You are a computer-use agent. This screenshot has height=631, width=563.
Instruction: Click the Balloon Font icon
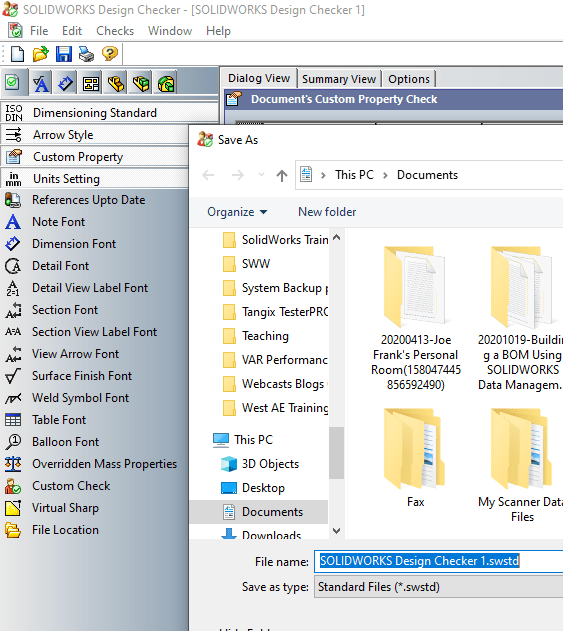(x=13, y=442)
